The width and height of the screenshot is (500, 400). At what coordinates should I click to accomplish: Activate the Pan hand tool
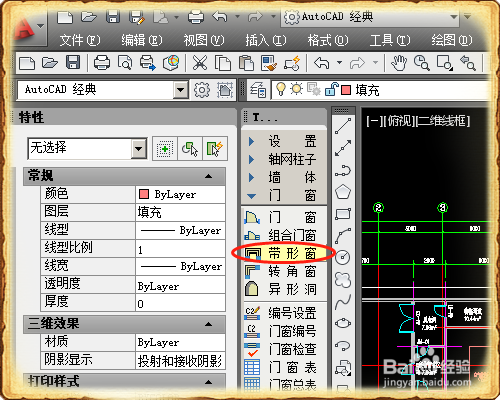tap(399, 63)
